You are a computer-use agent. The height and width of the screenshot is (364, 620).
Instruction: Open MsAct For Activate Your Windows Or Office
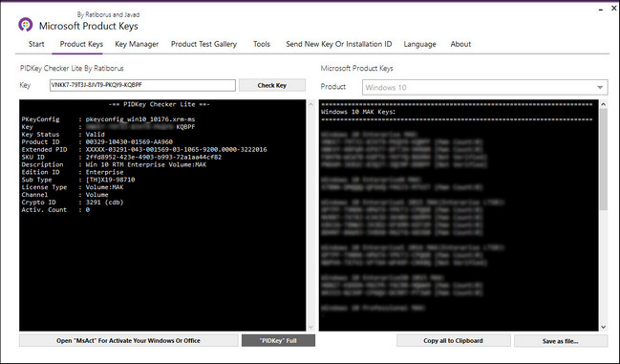[129, 341]
